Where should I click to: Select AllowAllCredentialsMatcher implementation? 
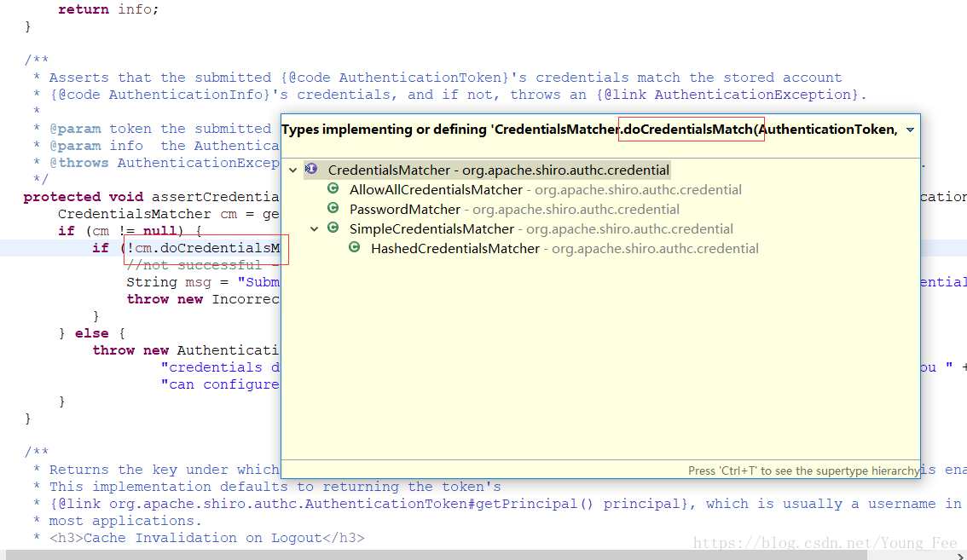tap(545, 190)
